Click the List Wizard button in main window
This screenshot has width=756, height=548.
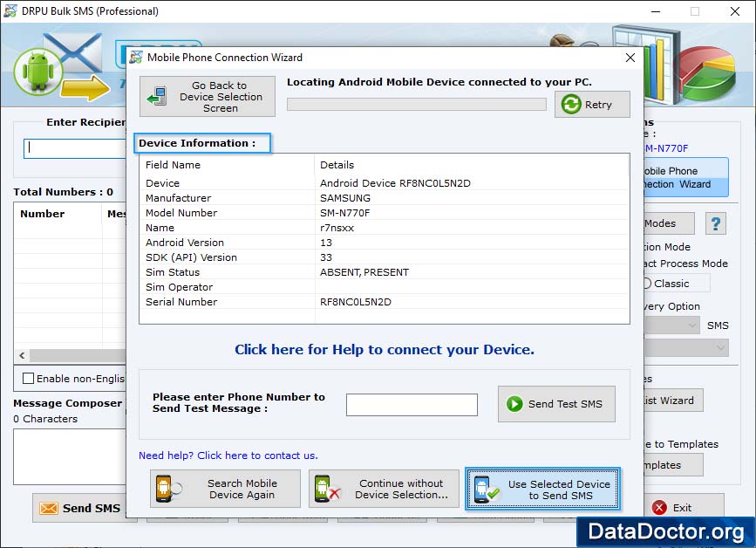tap(673, 401)
